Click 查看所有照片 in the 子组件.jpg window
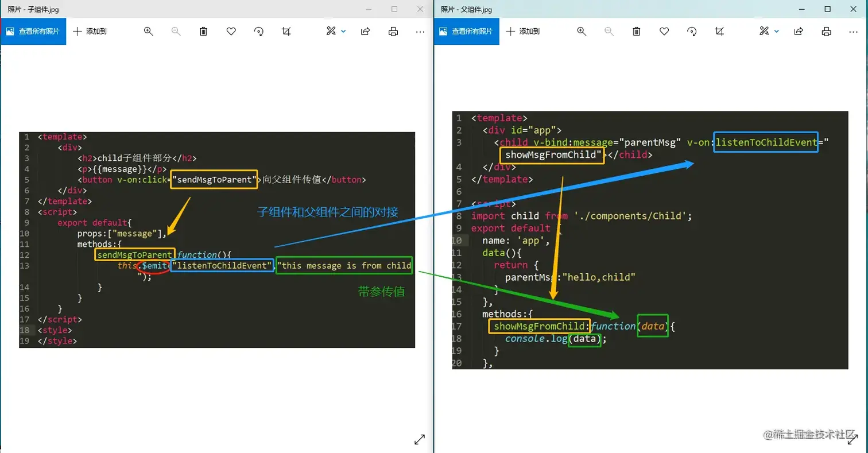868x453 pixels. tap(33, 32)
